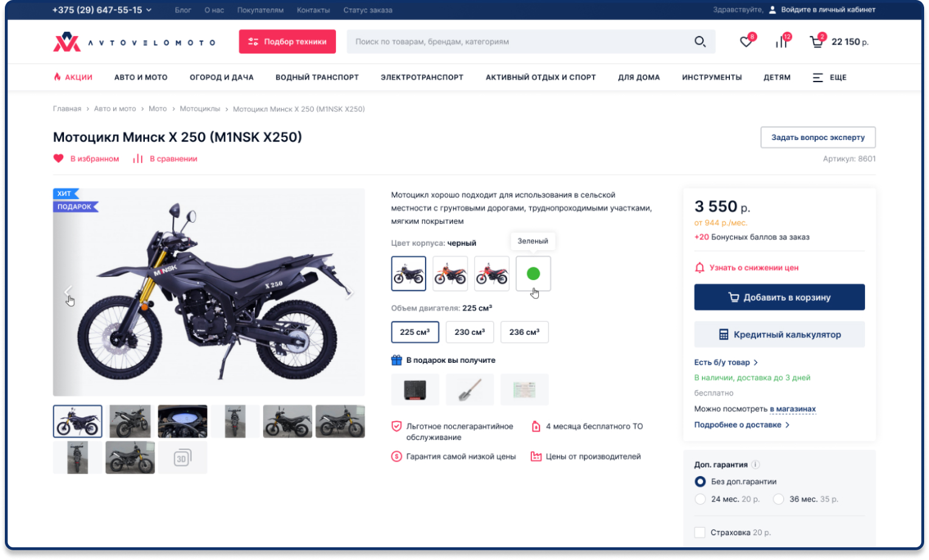
Task: Open comparison bars icon in header
Action: click(781, 42)
